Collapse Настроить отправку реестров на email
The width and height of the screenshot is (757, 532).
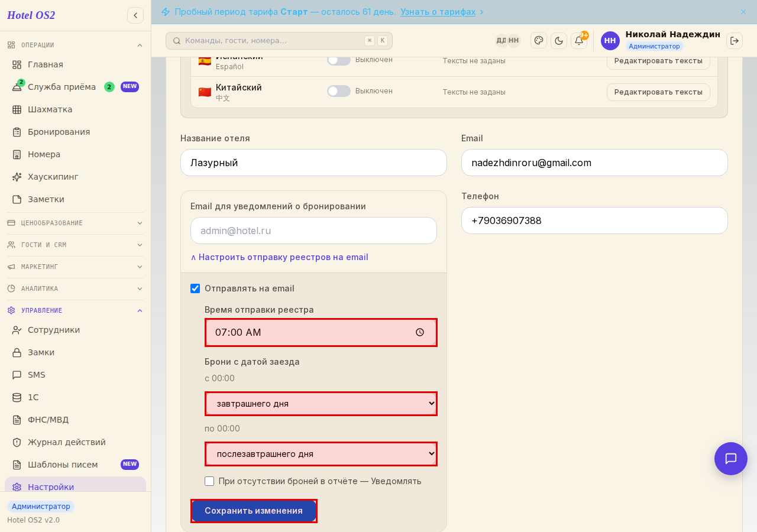(x=279, y=257)
